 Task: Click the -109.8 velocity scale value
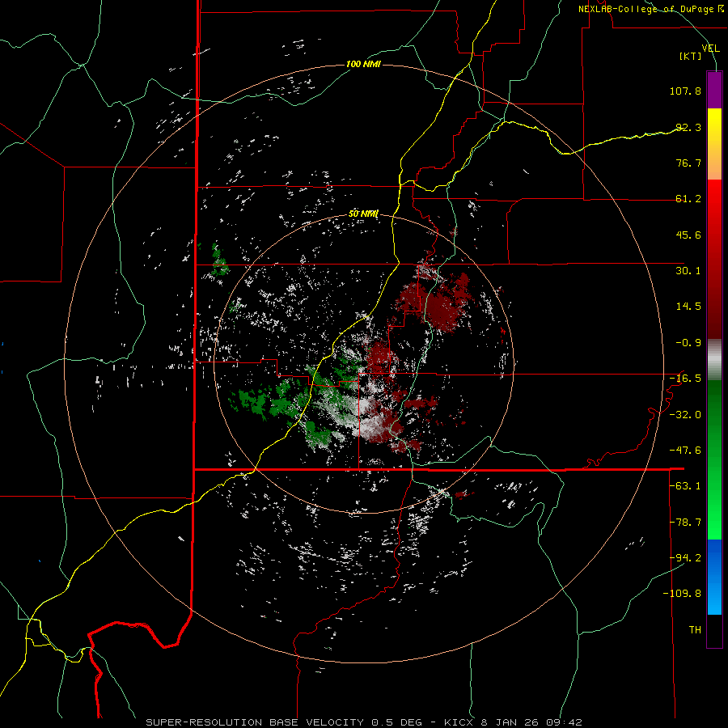pos(682,594)
